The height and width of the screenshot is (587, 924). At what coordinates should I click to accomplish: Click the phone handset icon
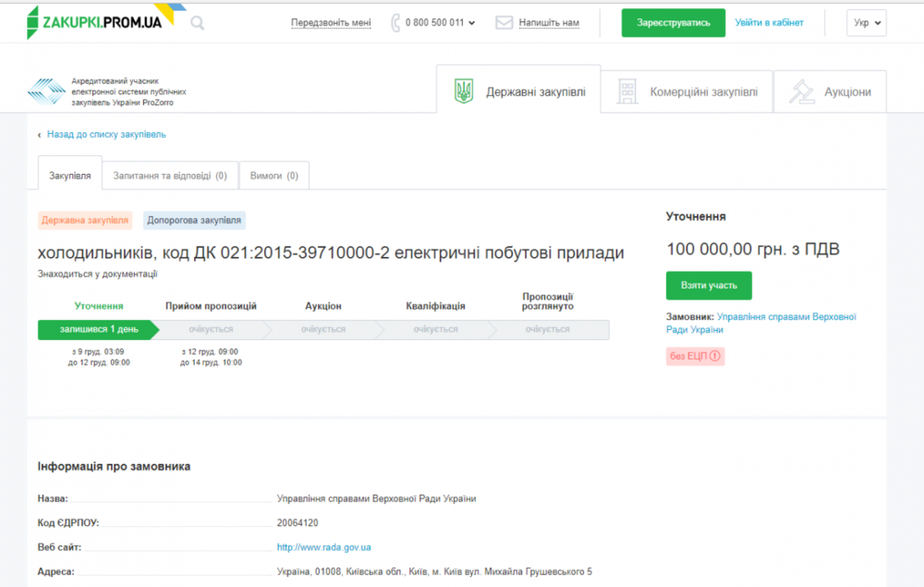395,23
